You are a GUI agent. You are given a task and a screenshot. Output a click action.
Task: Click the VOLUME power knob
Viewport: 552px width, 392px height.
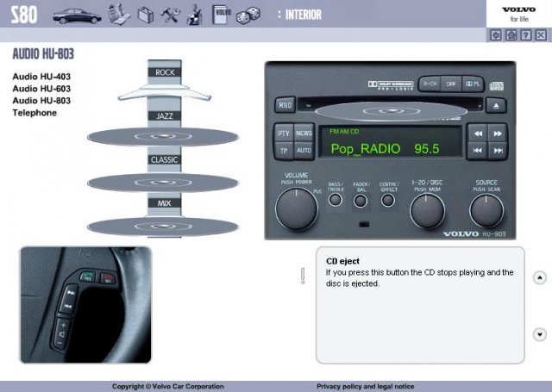click(x=297, y=209)
